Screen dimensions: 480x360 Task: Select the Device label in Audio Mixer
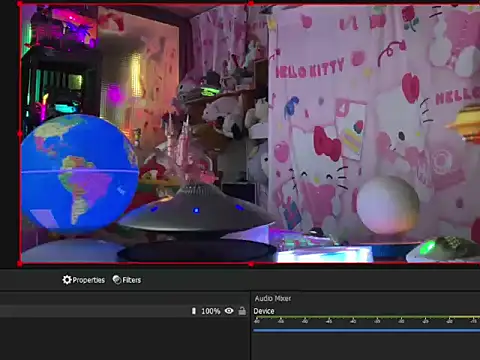(264, 311)
